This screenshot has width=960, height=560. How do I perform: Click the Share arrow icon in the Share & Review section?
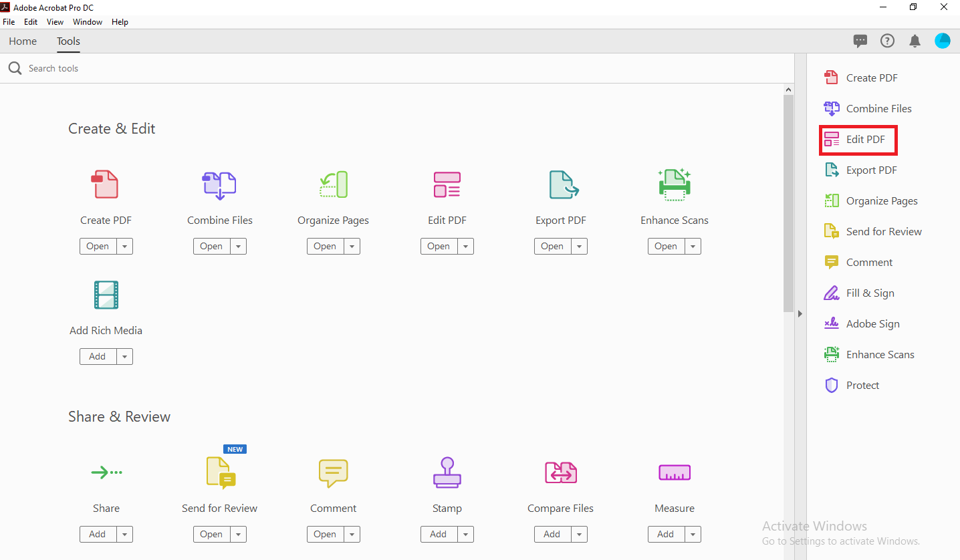coord(106,472)
